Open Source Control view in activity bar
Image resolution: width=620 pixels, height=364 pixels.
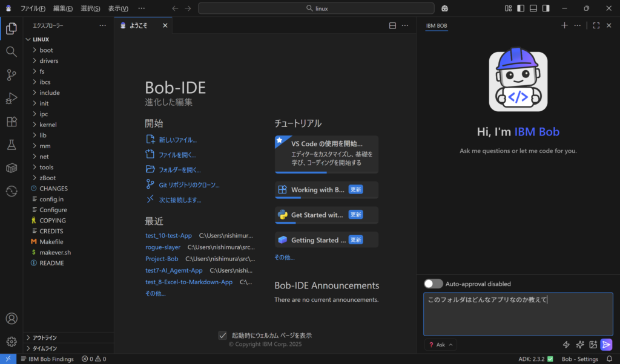click(11, 75)
